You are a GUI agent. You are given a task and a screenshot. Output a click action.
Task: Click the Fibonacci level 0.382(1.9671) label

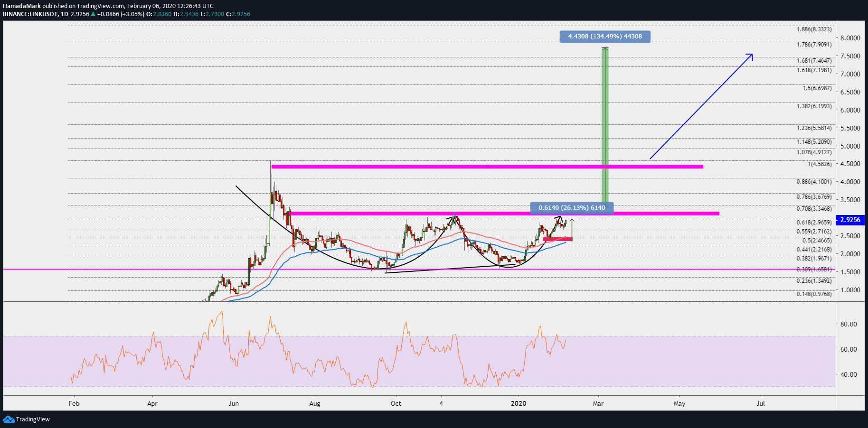[x=814, y=259]
